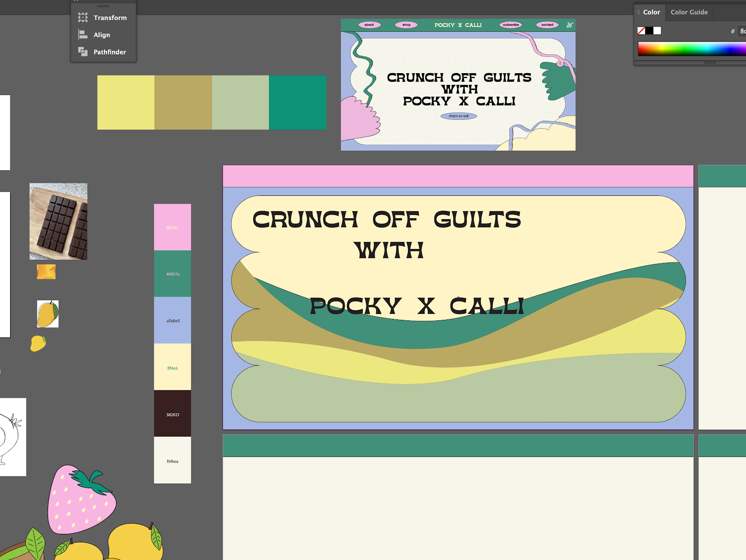
Task: Select the mango image with white background
Action: 48,314
